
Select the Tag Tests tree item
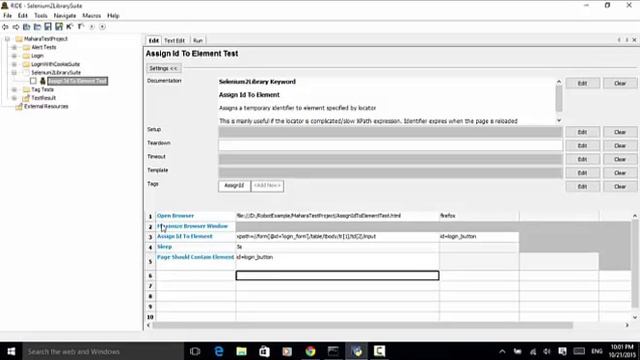(x=43, y=89)
